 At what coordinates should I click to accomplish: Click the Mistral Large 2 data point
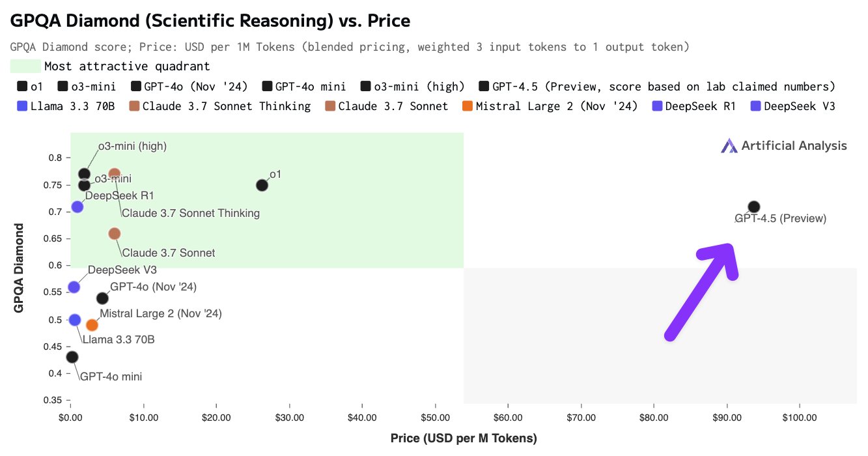(92, 325)
